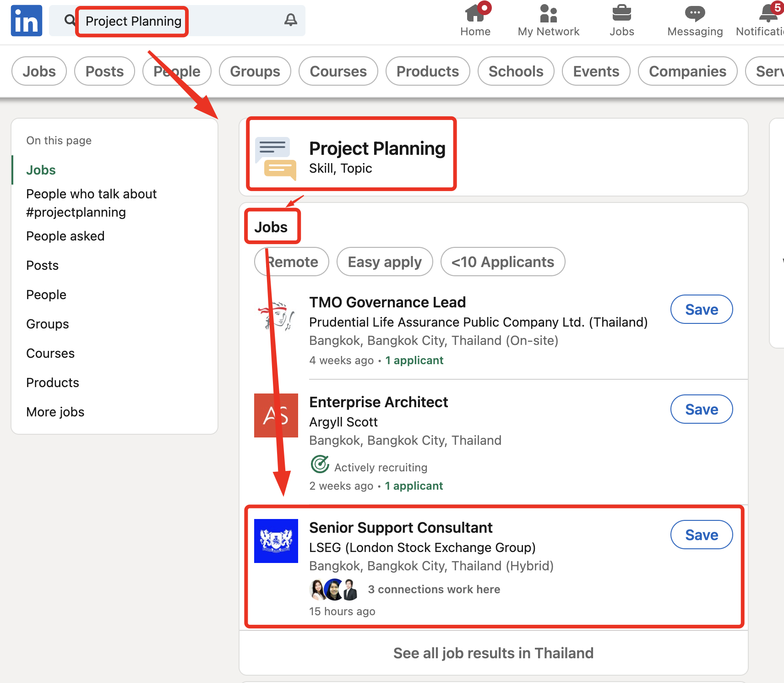Jump to People section in sidebar
The width and height of the screenshot is (784, 683).
tap(46, 295)
